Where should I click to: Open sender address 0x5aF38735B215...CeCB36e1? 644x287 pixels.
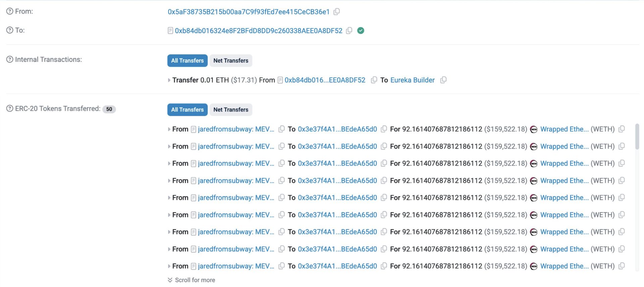tap(249, 12)
